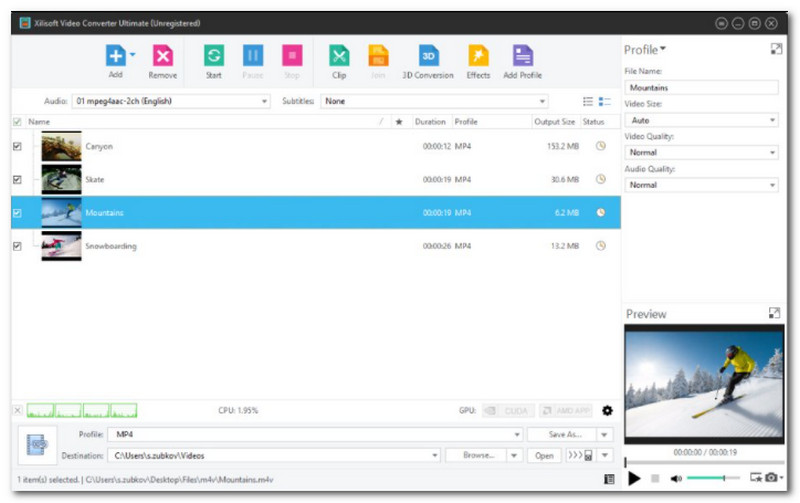Uncheck the Skate video checkbox

tap(17, 180)
